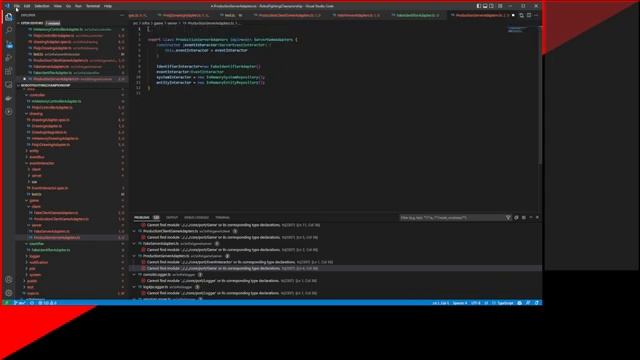Screen dimensions: 640x360
Task: Expand the logger folder in explorer
Action: [x=35, y=256]
